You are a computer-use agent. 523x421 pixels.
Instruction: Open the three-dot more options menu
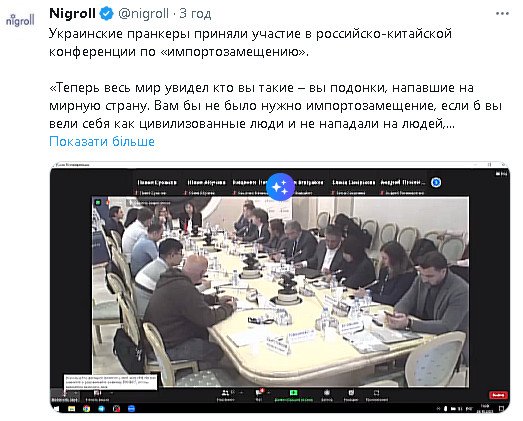[502, 14]
